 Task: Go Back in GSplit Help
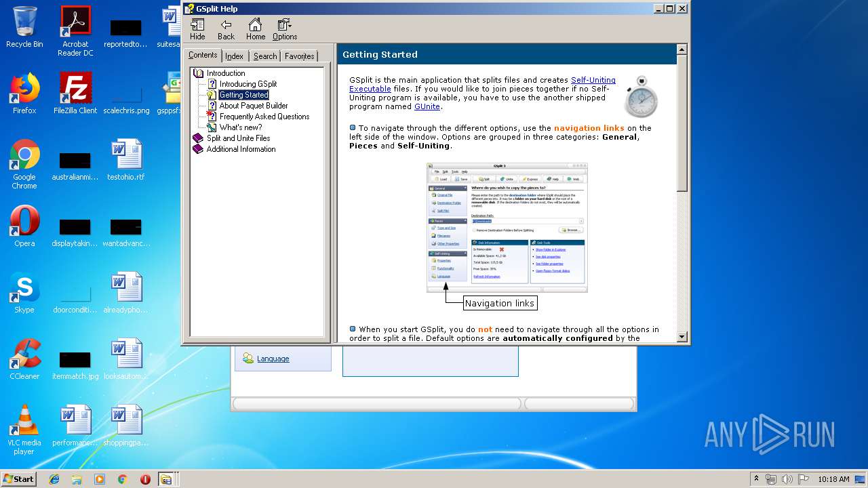[226, 29]
